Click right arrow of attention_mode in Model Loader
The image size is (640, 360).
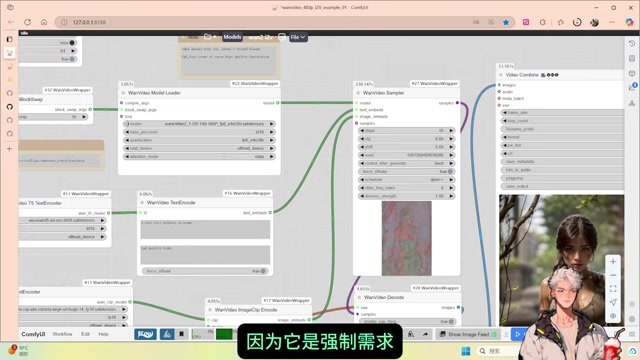click(271, 157)
